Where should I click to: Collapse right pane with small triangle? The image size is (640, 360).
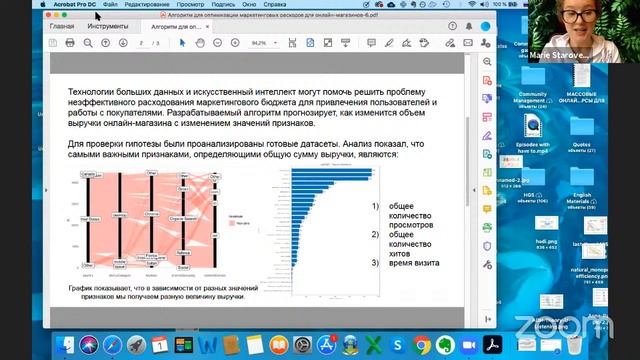click(x=473, y=190)
